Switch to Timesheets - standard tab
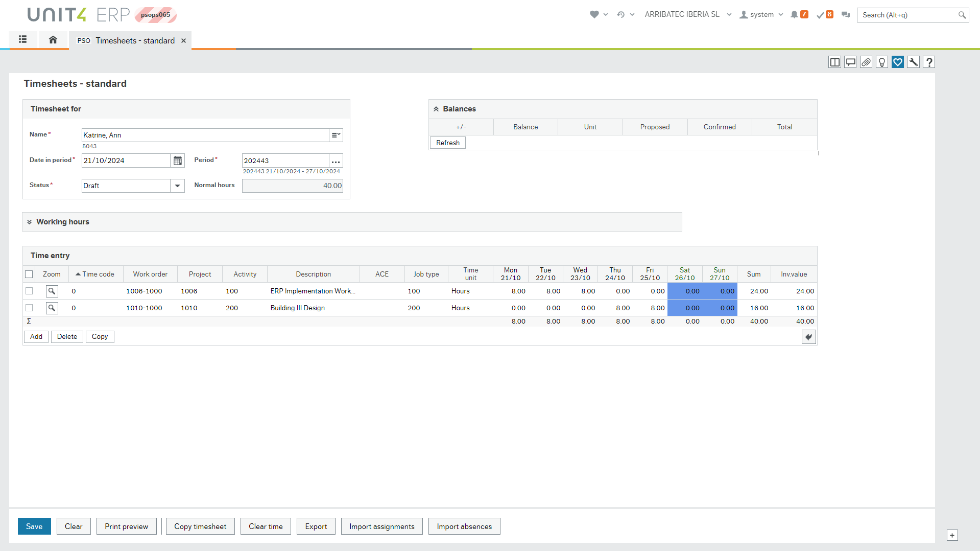 (135, 41)
